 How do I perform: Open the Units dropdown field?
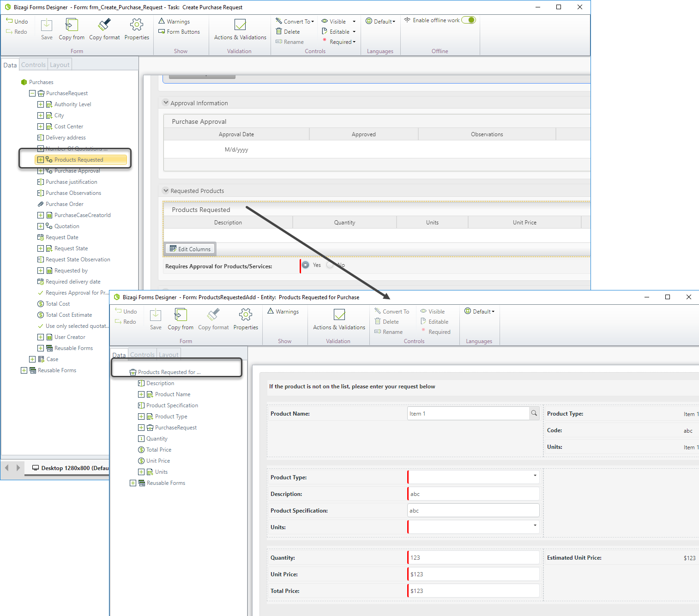click(474, 527)
